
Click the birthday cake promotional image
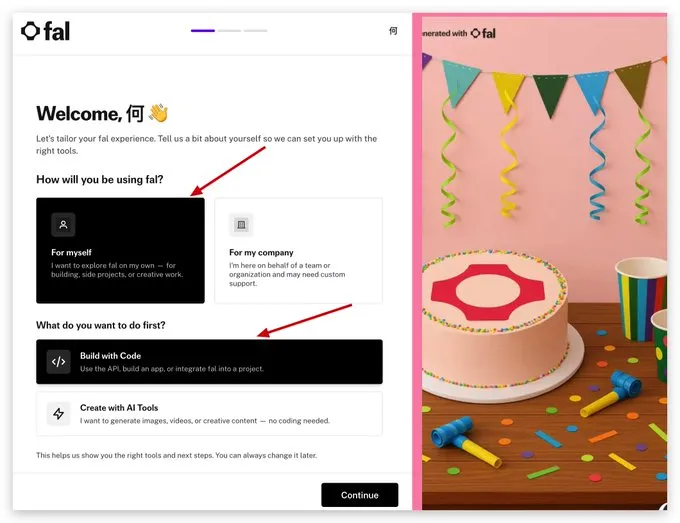point(544,262)
